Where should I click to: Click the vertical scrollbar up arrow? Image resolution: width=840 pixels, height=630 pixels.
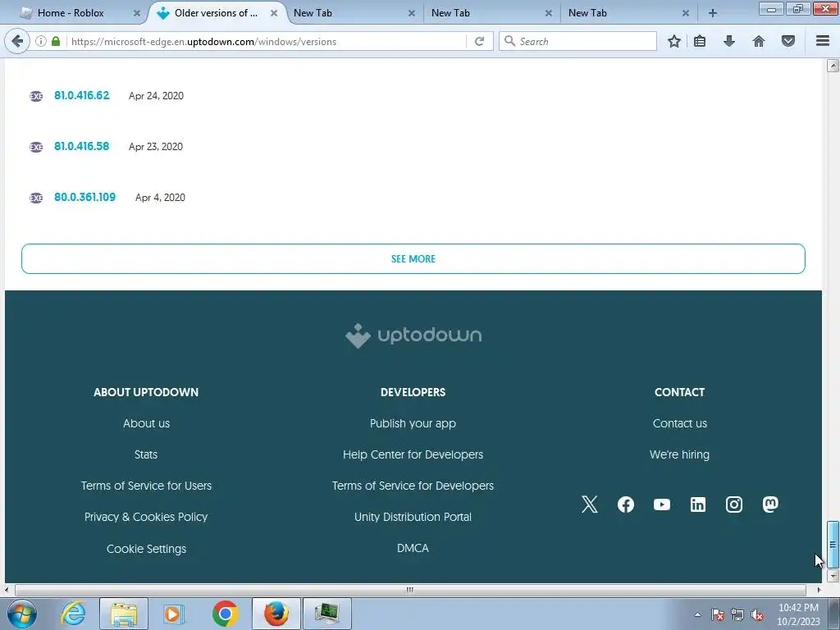coord(833,66)
